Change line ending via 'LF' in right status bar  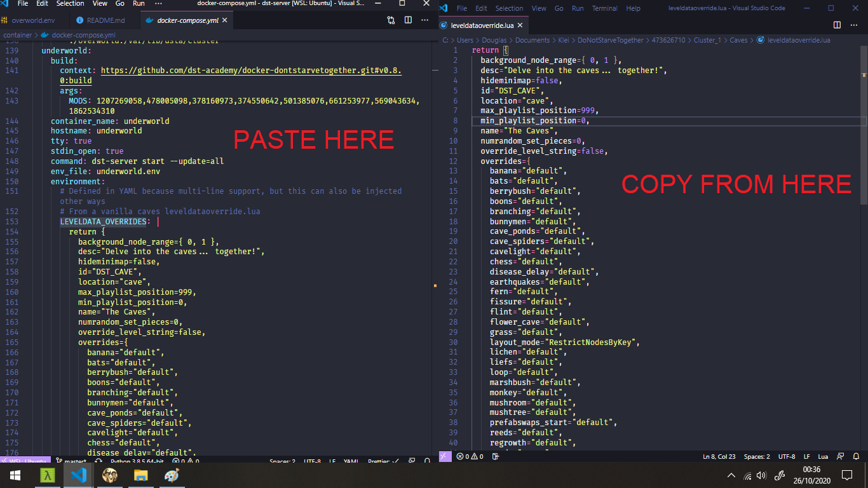pyautogui.click(x=806, y=456)
